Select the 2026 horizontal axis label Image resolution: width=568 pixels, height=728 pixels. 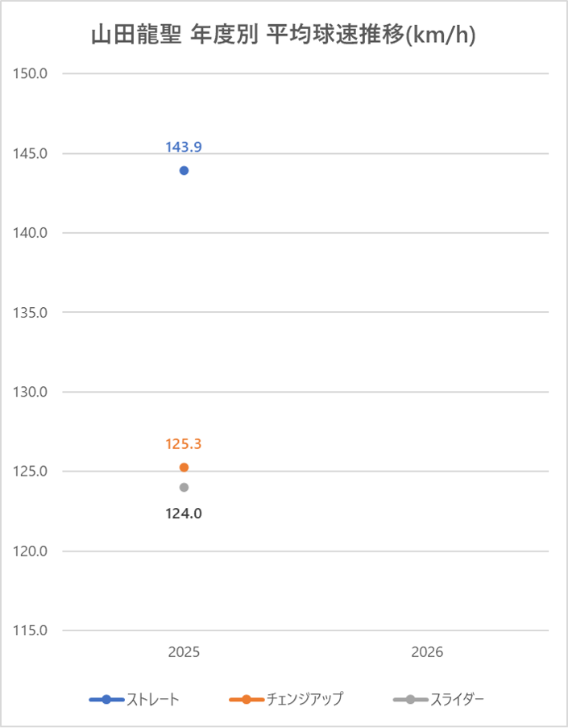point(427,652)
